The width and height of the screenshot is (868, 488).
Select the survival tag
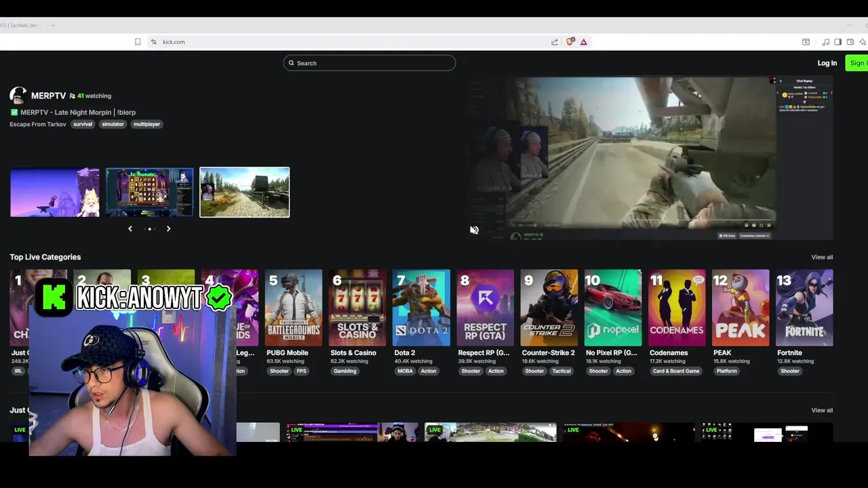tap(83, 124)
